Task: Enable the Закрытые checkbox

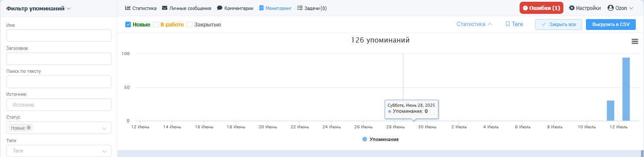Action: click(x=189, y=25)
